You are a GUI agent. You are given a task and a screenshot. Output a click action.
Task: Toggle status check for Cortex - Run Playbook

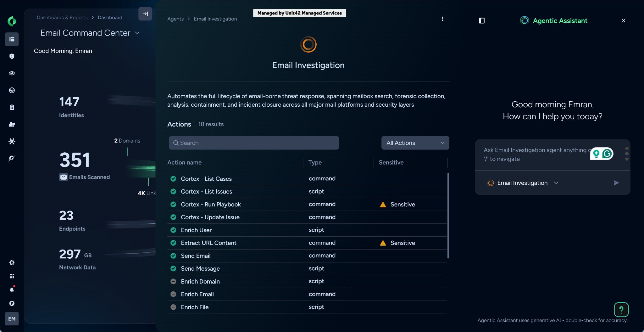(173, 204)
